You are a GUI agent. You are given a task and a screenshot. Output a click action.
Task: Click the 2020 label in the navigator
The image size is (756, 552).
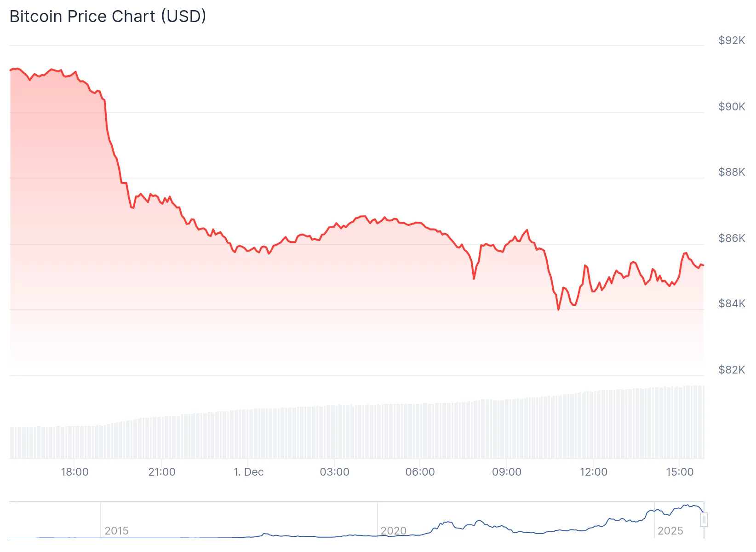tap(393, 531)
